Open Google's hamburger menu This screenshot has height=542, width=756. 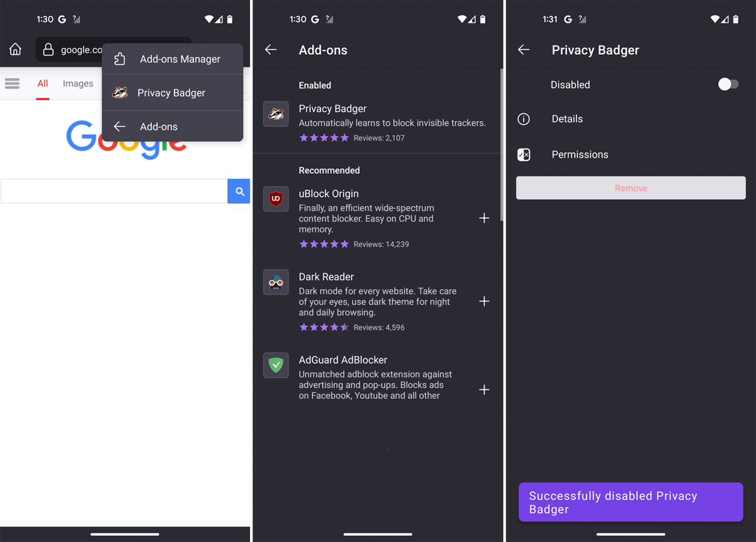click(x=11, y=83)
